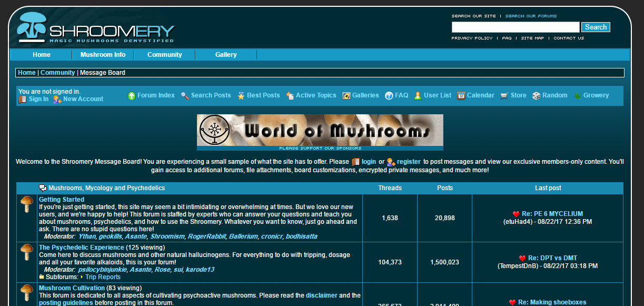View moderator karode13's profile
The height and width of the screenshot is (306, 644).
[200, 270]
